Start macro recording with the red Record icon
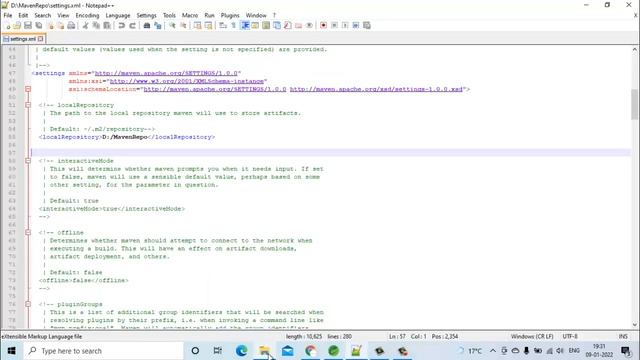The width and height of the screenshot is (640, 360). tap(323, 25)
